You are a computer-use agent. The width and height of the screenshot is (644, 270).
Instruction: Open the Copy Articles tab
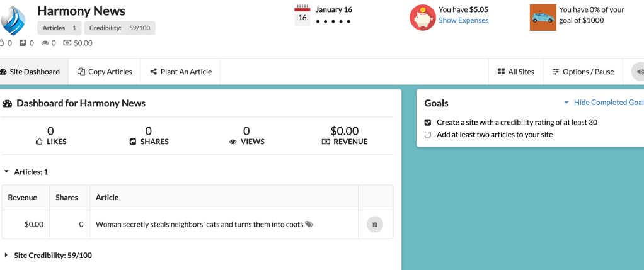point(105,72)
